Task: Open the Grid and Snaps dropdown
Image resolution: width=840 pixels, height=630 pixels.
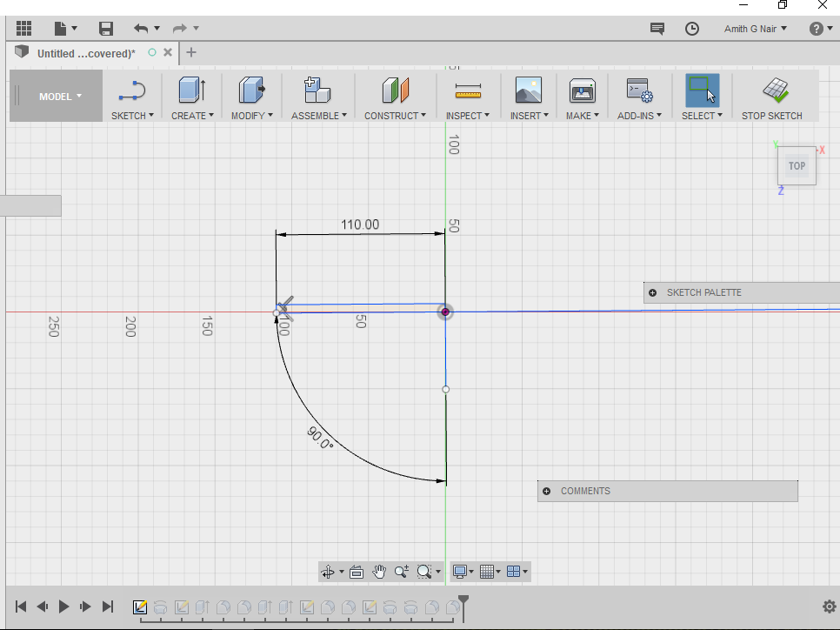Action: click(x=490, y=572)
